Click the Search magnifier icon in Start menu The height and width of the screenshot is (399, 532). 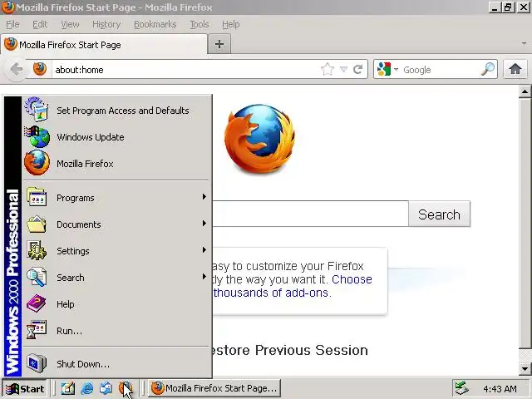pos(37,277)
